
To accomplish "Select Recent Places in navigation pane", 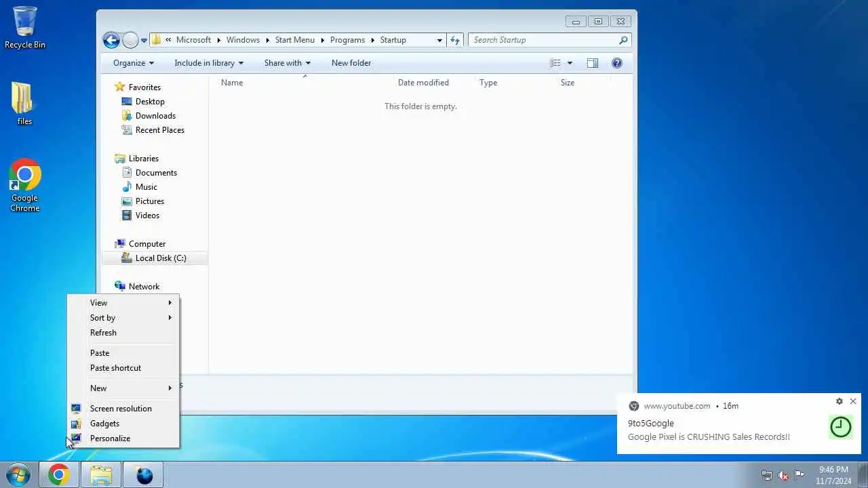I will click(x=159, y=130).
